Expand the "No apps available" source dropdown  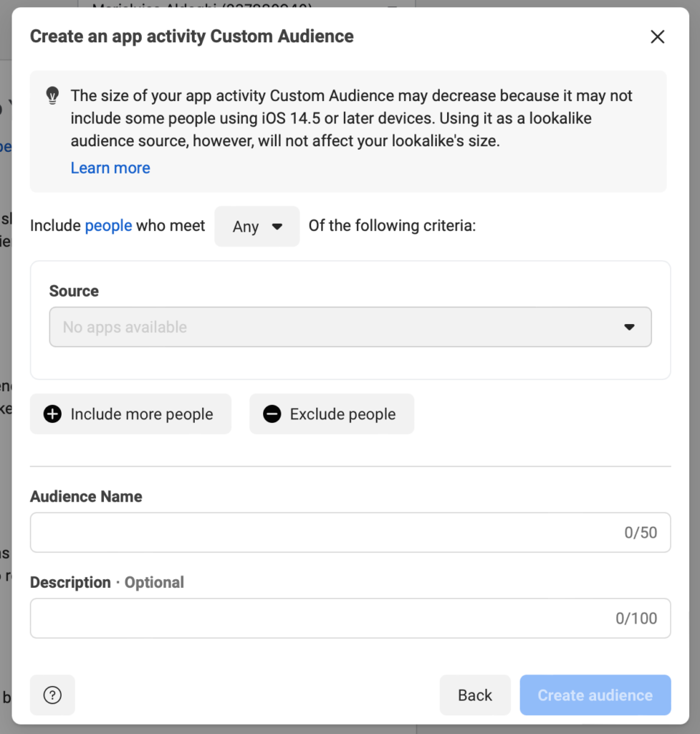click(350, 327)
